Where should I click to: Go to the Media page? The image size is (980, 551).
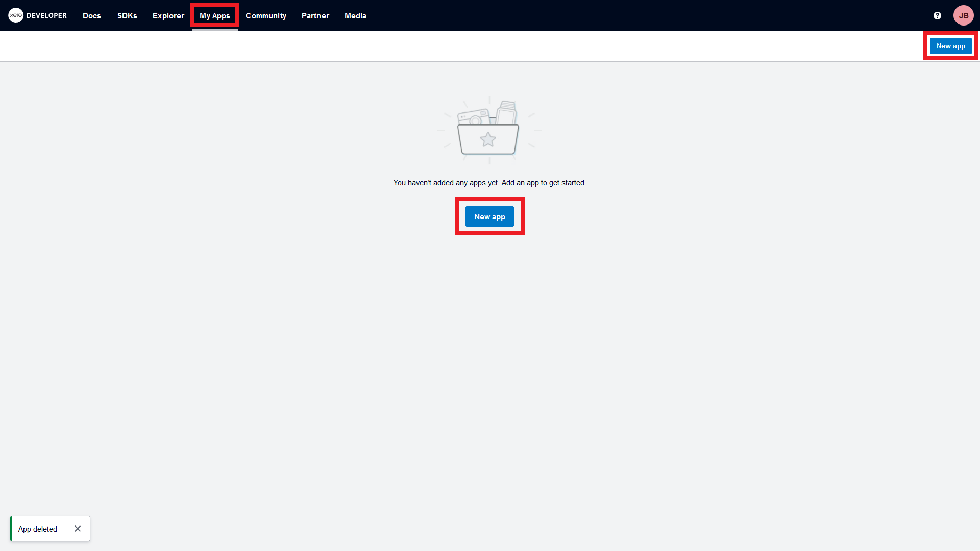355,15
